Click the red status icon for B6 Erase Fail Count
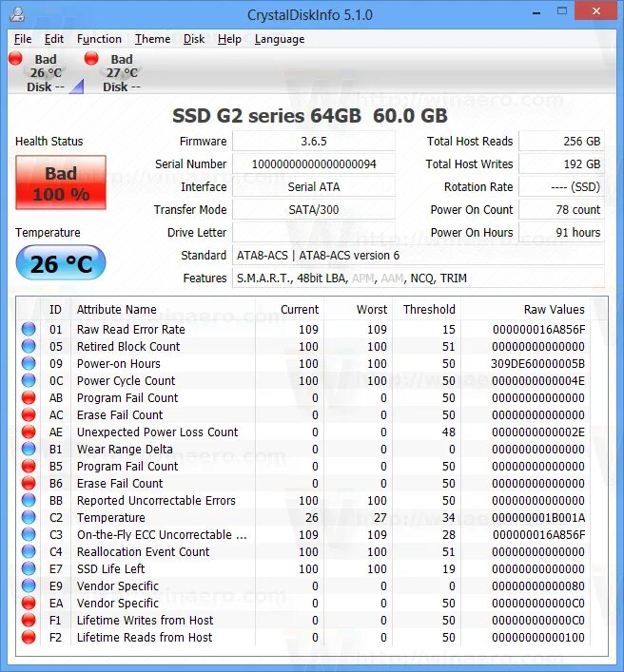 [29, 484]
